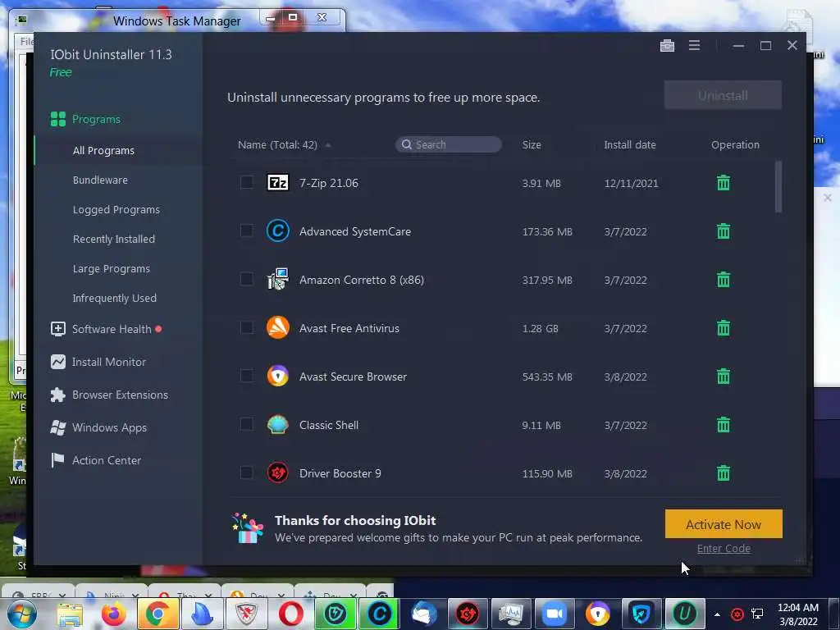The width and height of the screenshot is (840, 630).
Task: Tick the checkbox for 7-Zip 21.06
Action: (246, 182)
